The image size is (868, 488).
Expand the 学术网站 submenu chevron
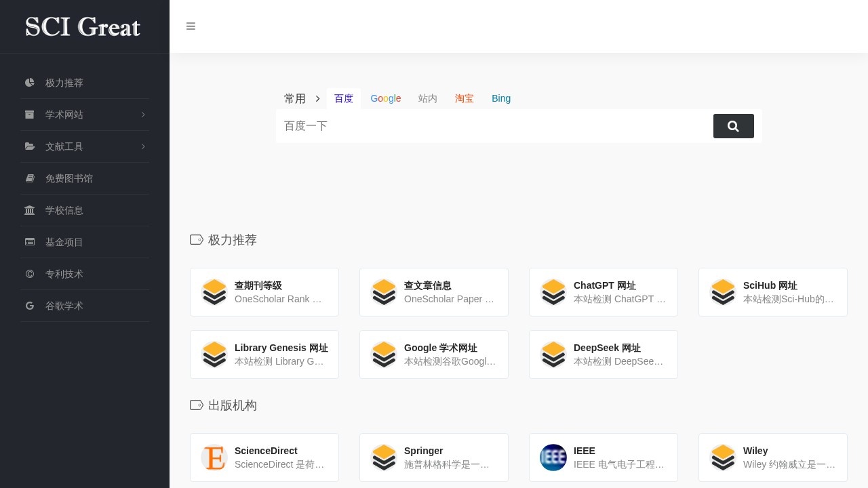(143, 115)
